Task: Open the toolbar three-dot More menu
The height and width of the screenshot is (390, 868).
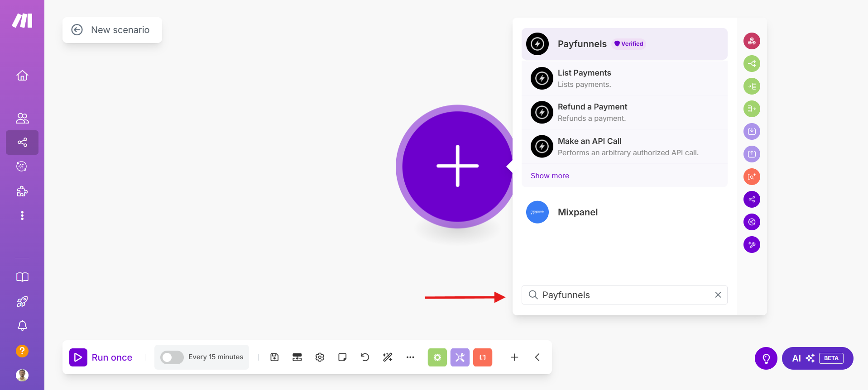Action: tap(410, 357)
